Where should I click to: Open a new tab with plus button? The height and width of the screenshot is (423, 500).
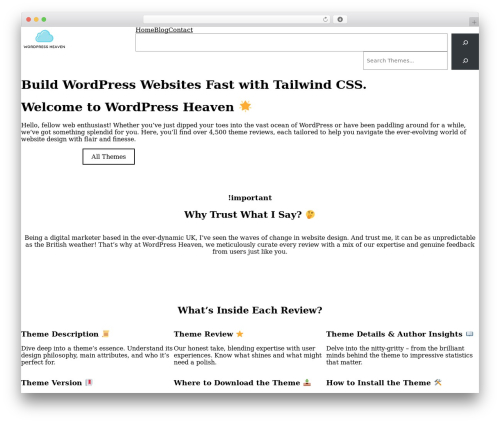474,22
